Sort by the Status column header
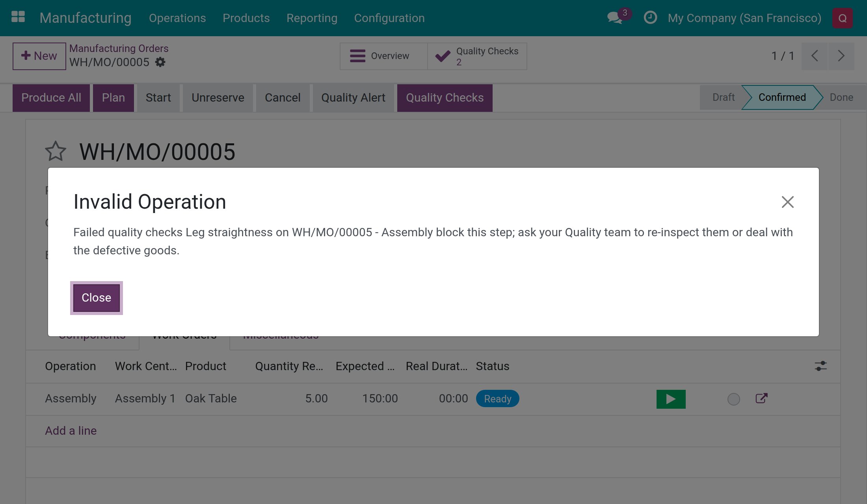This screenshot has height=504, width=867. [493, 366]
